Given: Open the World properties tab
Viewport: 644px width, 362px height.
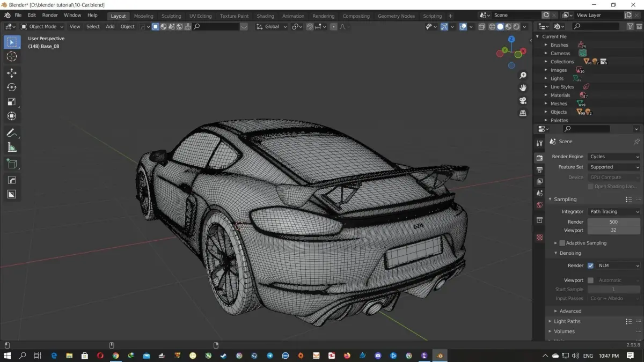Looking at the screenshot, I should tap(539, 205).
